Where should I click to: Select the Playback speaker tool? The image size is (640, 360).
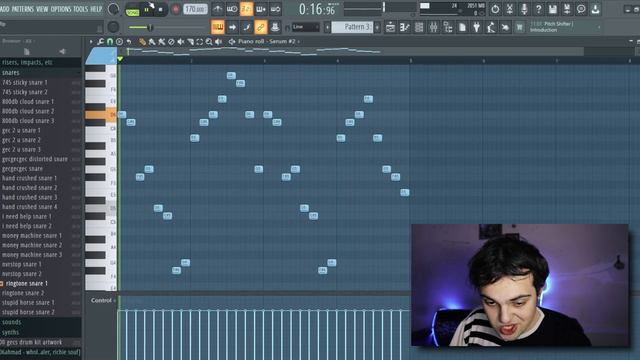219,42
